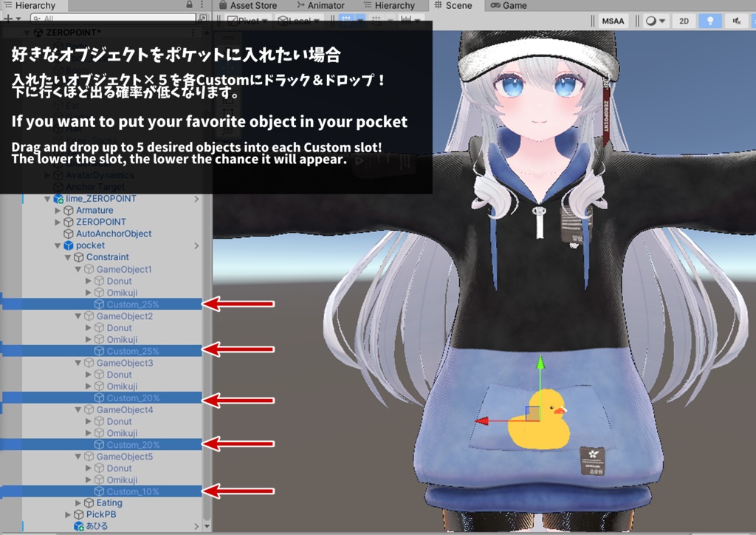
Task: Toggle the scene lighting bulb
Action: tap(710, 21)
